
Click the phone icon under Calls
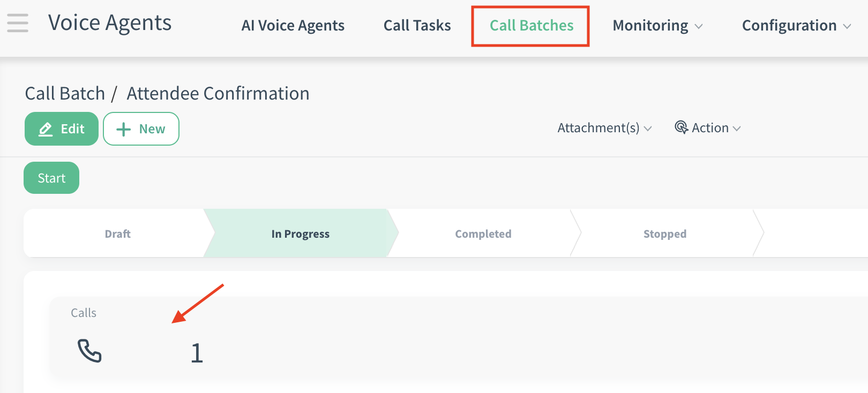(x=89, y=351)
